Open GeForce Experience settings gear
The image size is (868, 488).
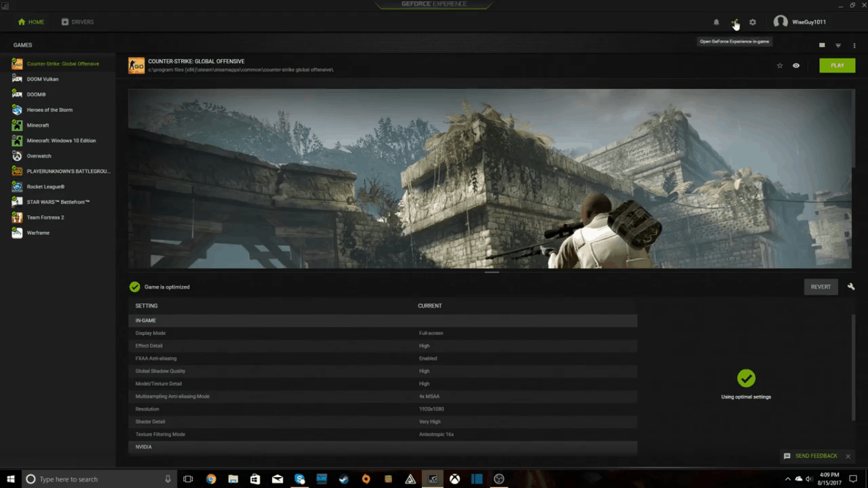pyautogui.click(x=752, y=22)
